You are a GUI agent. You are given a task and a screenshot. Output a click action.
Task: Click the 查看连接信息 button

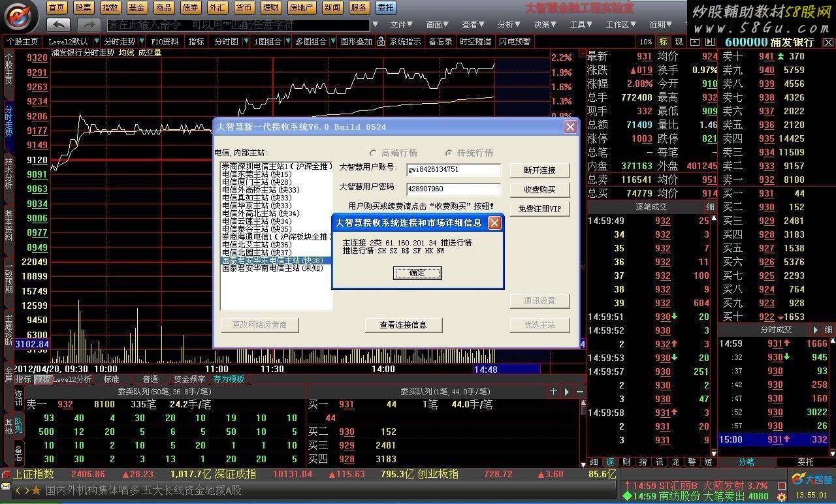(x=403, y=324)
